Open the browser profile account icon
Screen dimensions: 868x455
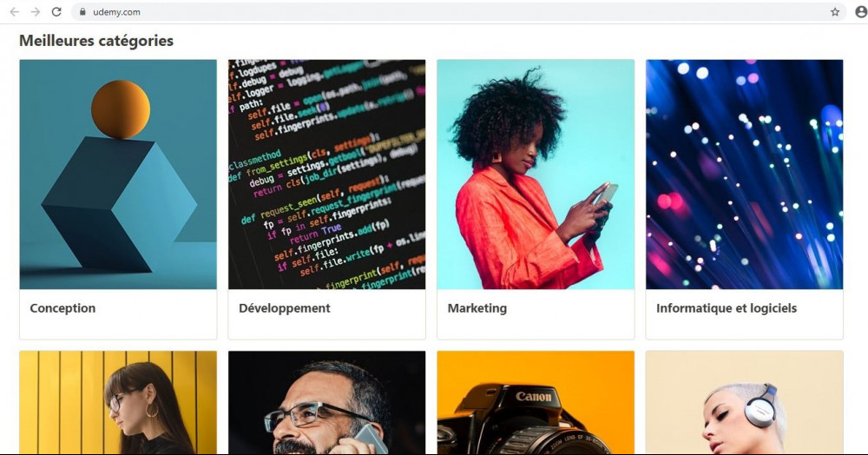tap(861, 11)
